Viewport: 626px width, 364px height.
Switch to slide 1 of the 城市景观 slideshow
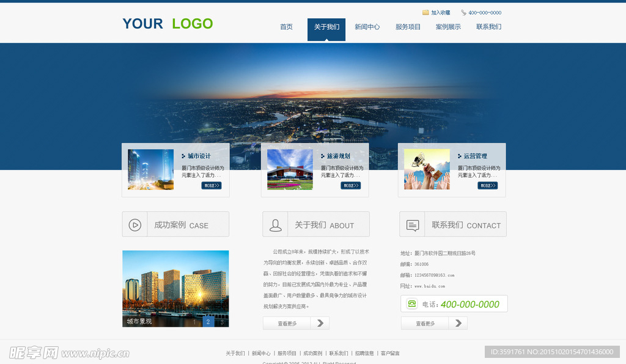pyautogui.click(x=194, y=322)
